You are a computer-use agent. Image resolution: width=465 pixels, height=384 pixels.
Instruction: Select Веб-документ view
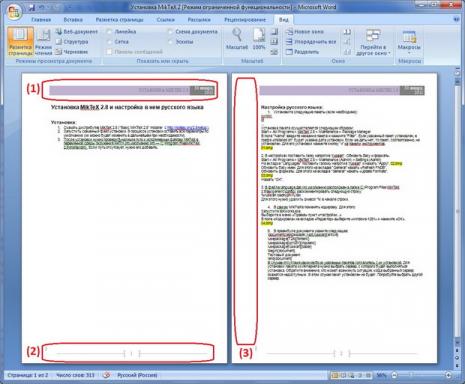[x=76, y=32]
